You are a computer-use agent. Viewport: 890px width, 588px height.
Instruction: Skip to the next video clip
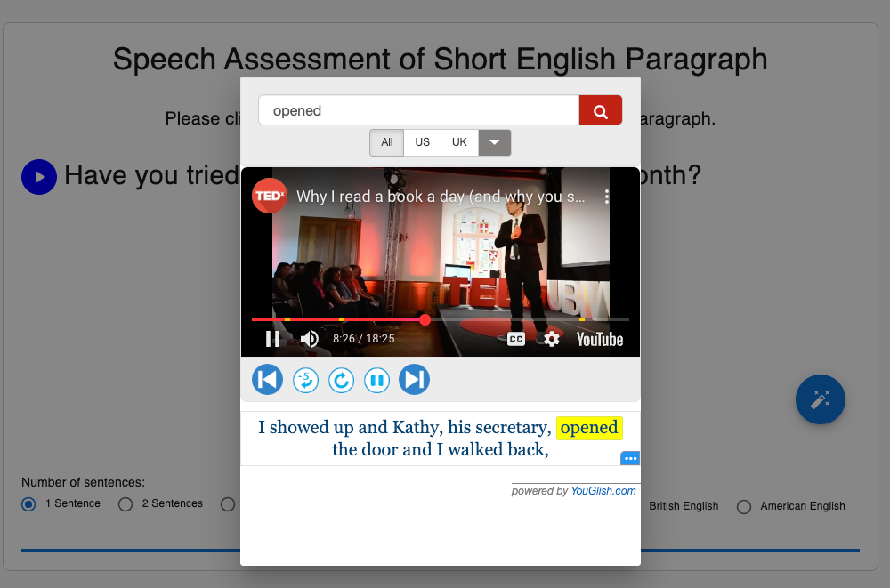[x=415, y=380]
